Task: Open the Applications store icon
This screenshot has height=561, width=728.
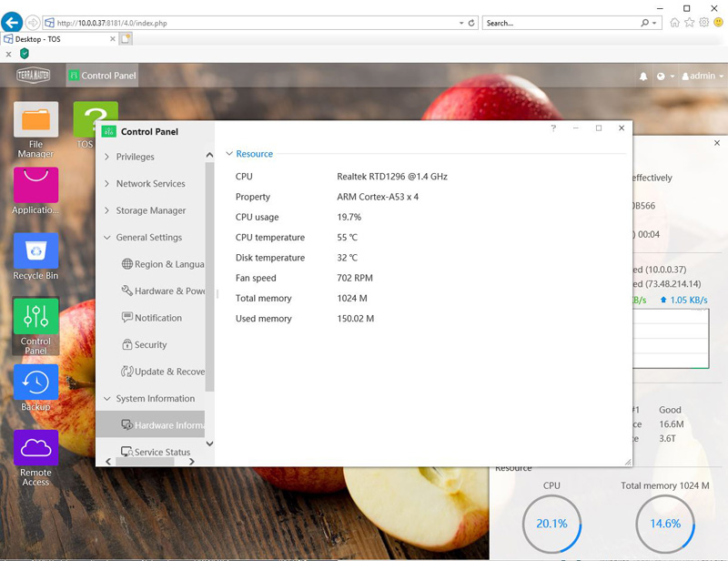Action: (x=35, y=187)
